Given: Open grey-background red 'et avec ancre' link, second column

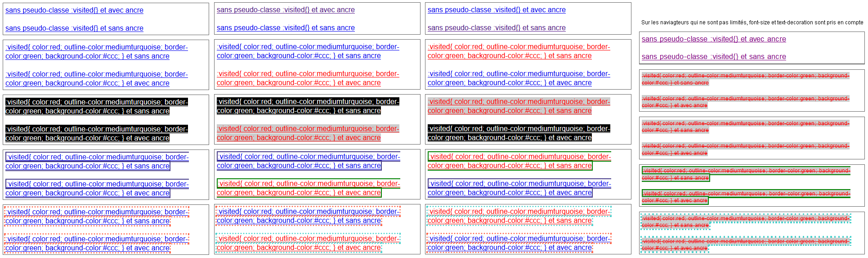Looking at the screenshot, I should (x=308, y=133).
